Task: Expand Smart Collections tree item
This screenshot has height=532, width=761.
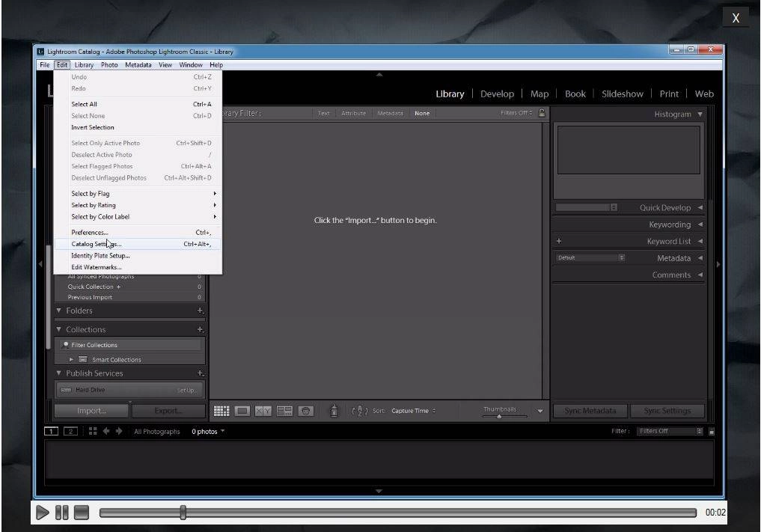Action: (x=71, y=360)
